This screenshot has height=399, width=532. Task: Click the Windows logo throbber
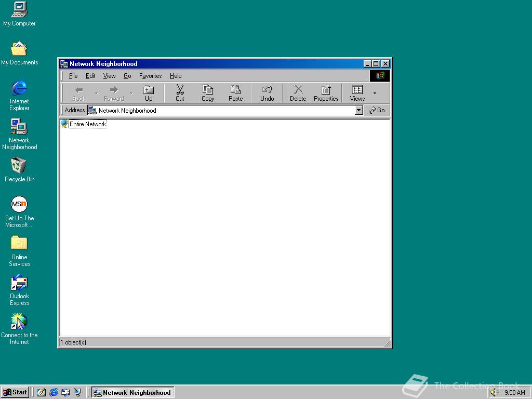tap(380, 76)
